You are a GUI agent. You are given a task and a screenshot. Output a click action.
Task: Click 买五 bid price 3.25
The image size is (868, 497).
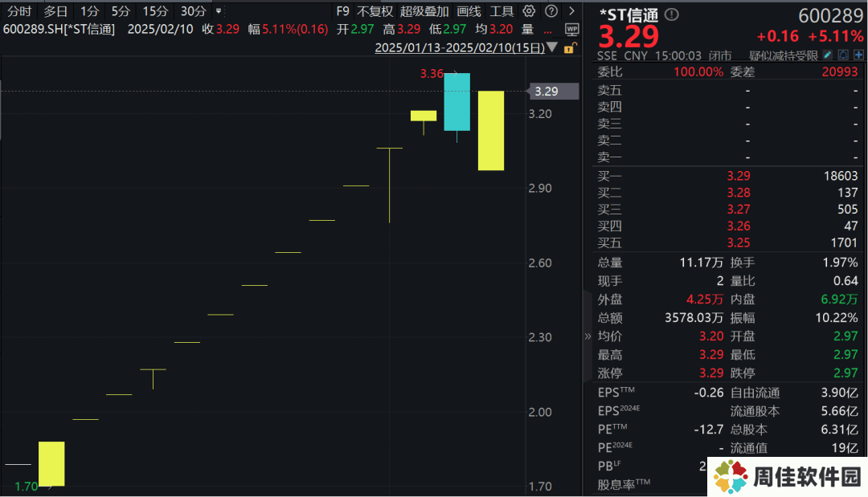tap(739, 242)
